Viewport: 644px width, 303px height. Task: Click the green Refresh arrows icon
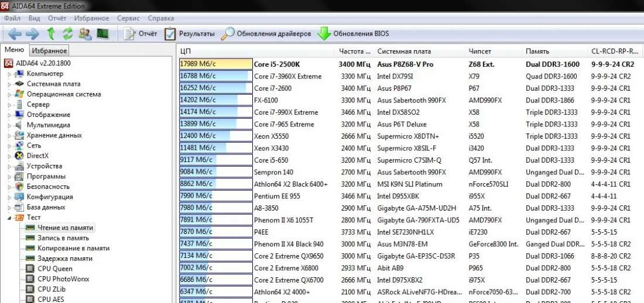(68, 33)
